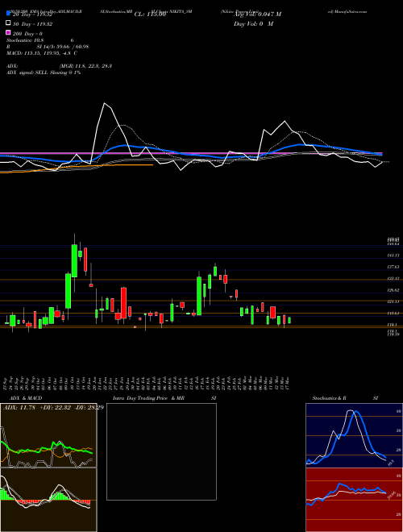This screenshot has height=532, width=403.
Task: Open the MACD histogram chart panel
Action: [48, 500]
